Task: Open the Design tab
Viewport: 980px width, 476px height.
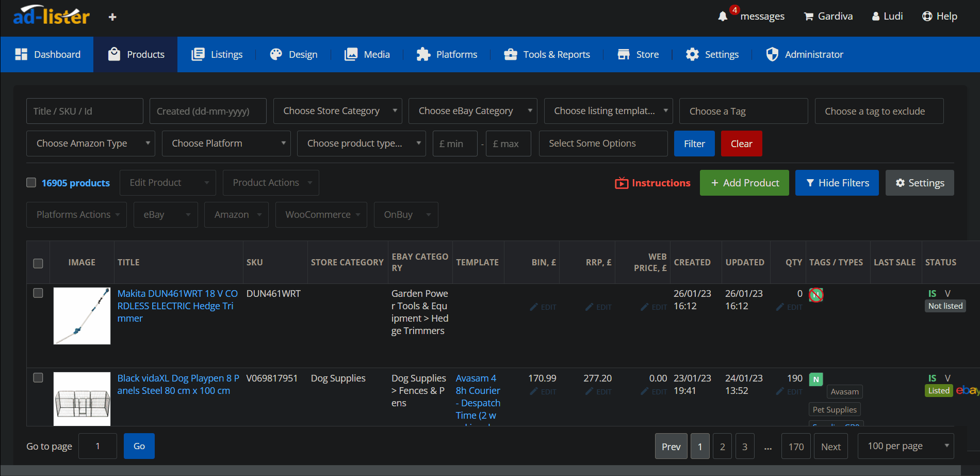Action: (293, 54)
